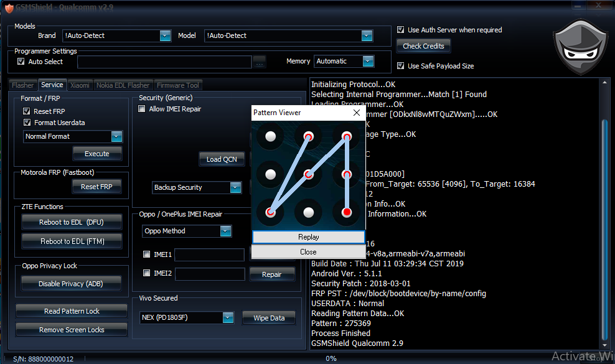Open the Oppo Method dropdown
Viewport: 615px width, 364px height.
225,231
